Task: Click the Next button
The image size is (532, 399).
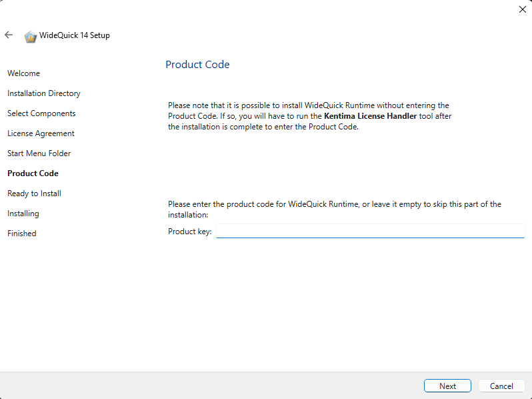Action: click(447, 386)
